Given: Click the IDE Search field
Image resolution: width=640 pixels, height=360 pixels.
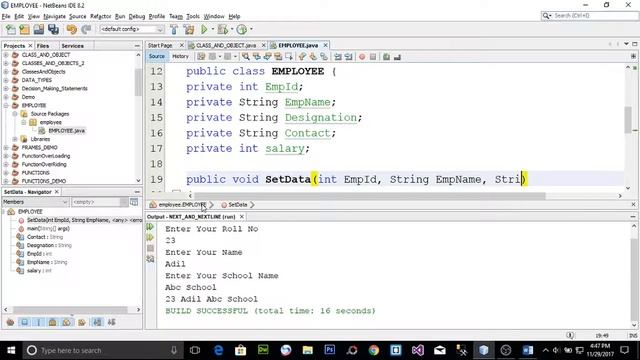Looking at the screenshot, I should (590, 16).
